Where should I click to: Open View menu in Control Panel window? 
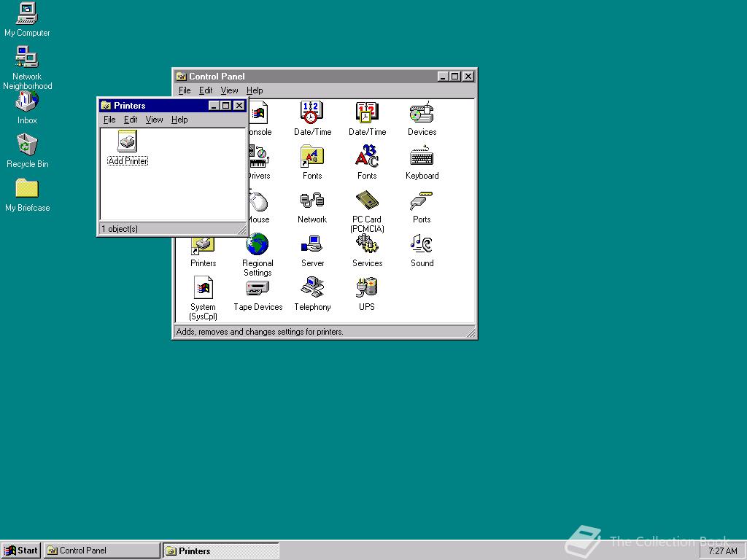[229, 90]
